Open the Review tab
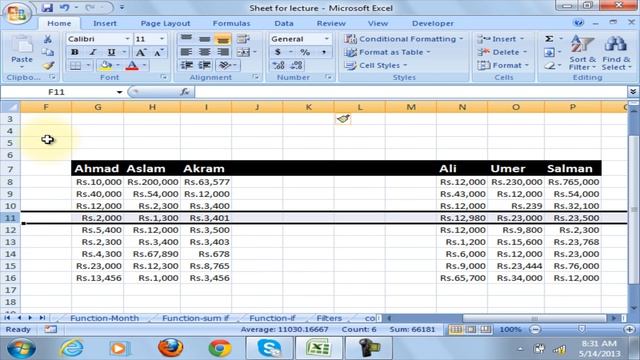 [331, 23]
